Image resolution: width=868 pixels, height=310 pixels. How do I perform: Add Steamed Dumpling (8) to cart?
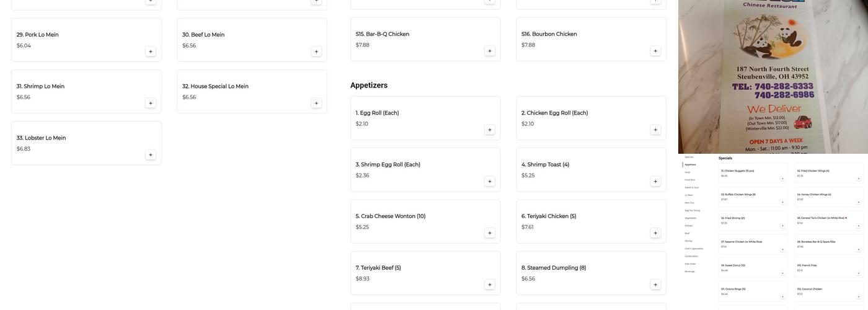point(655,285)
